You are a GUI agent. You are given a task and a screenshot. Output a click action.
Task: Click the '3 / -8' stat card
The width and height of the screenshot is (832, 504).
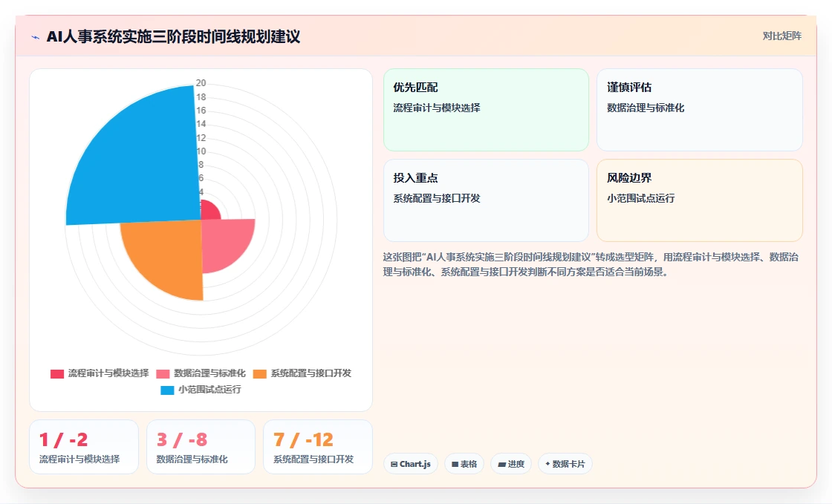[x=201, y=447]
